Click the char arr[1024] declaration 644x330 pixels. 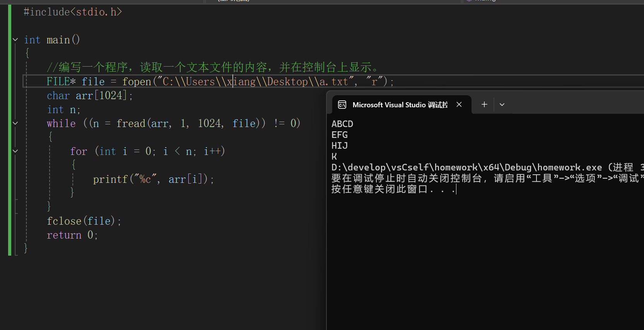tap(90, 96)
